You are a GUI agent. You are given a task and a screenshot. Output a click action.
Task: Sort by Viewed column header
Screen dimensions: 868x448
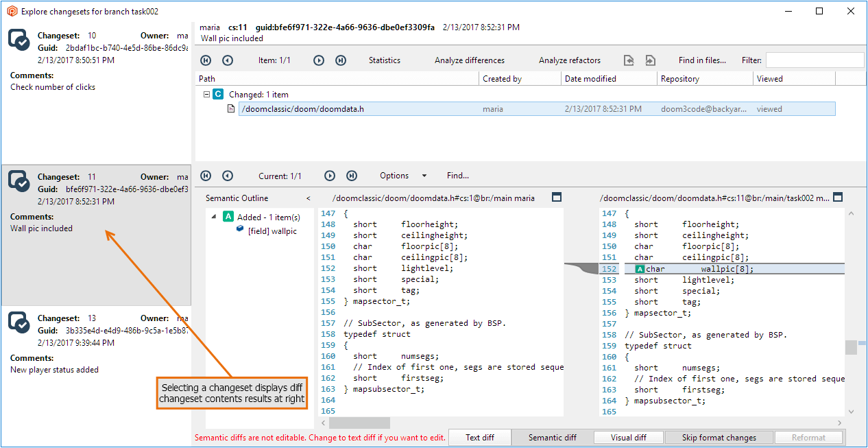(x=794, y=79)
